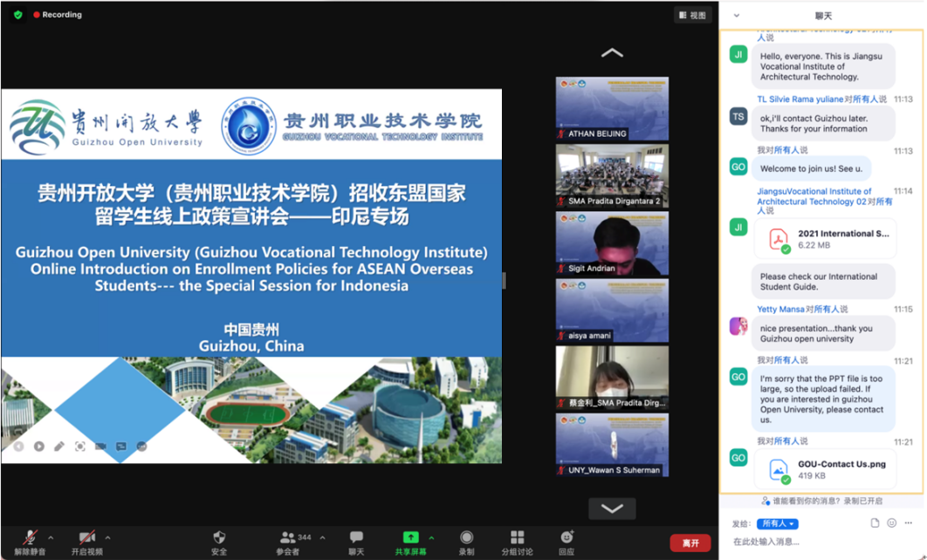
Task: Open the GOU-Contact Us.png attachment
Action: pos(824,470)
